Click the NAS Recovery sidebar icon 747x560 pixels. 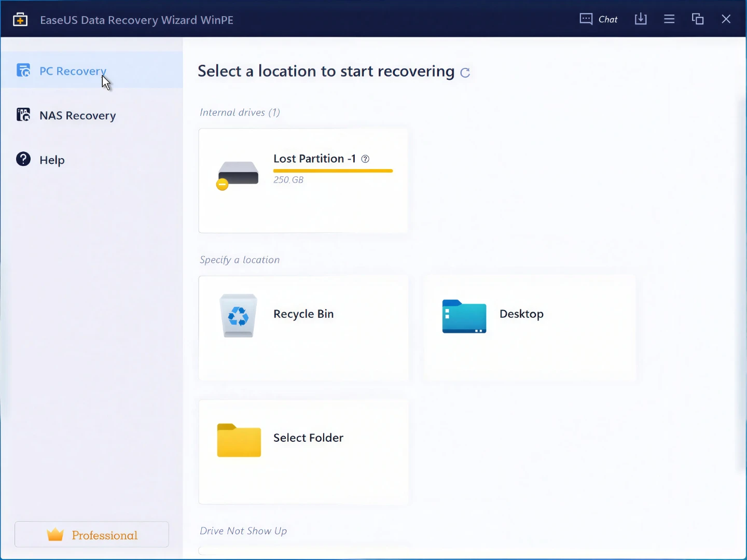tap(23, 115)
